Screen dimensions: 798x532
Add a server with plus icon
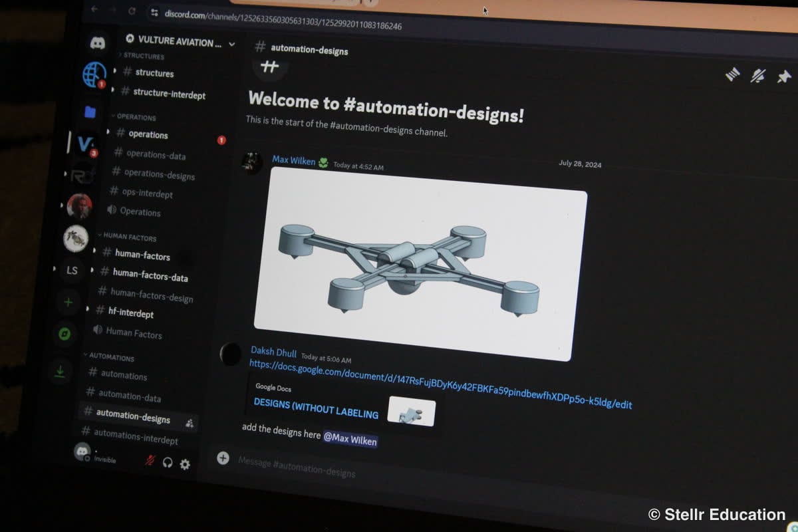(x=68, y=303)
